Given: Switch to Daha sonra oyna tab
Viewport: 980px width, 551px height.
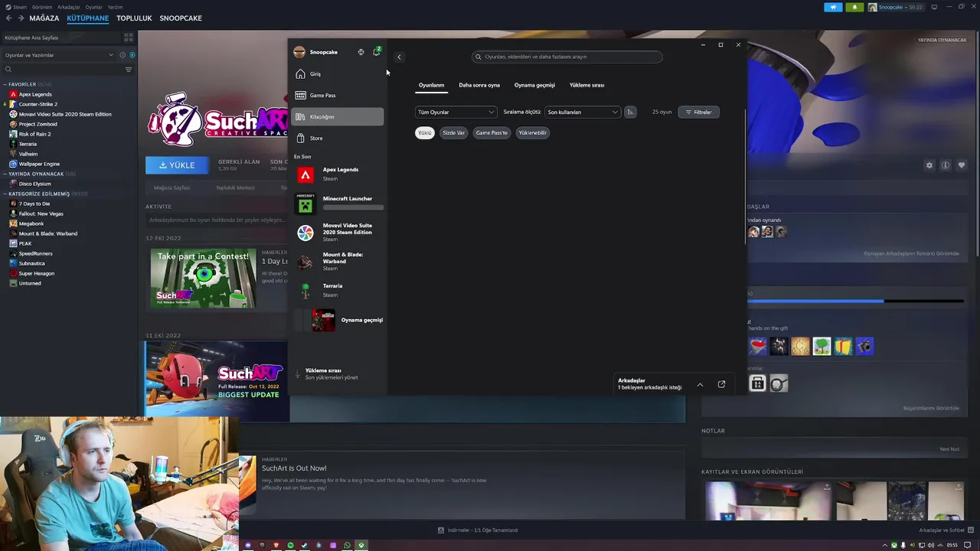Looking at the screenshot, I should (479, 85).
